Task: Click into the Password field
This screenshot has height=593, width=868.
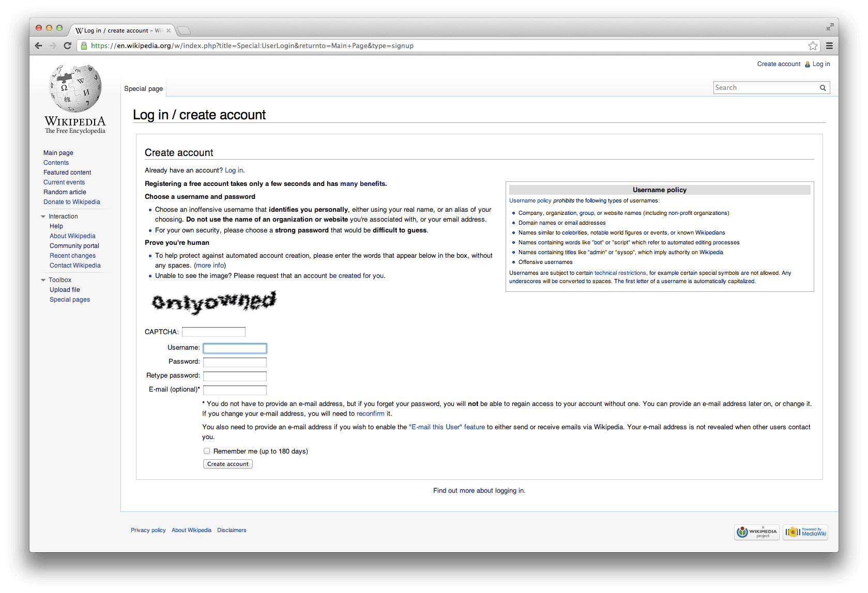Action: tap(235, 362)
